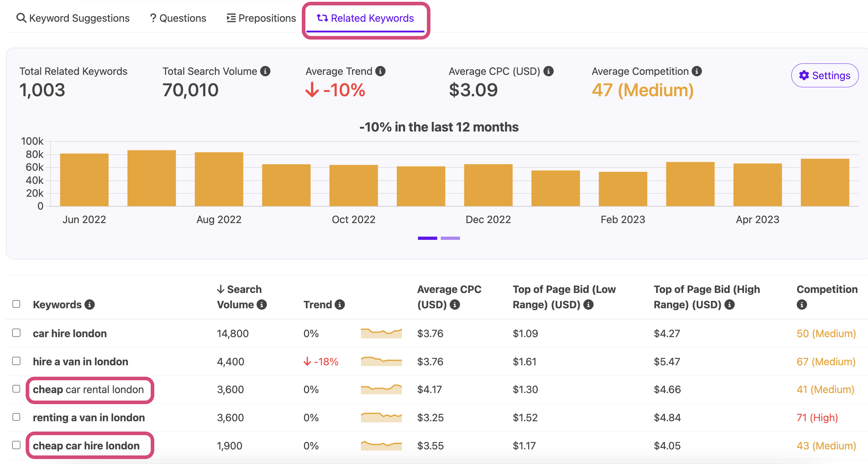The image size is (868, 464).
Task: Click the Search Volume column info icon
Action: pyautogui.click(x=262, y=305)
